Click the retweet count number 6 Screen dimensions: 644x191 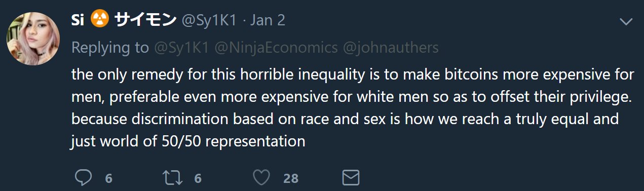click(198, 178)
